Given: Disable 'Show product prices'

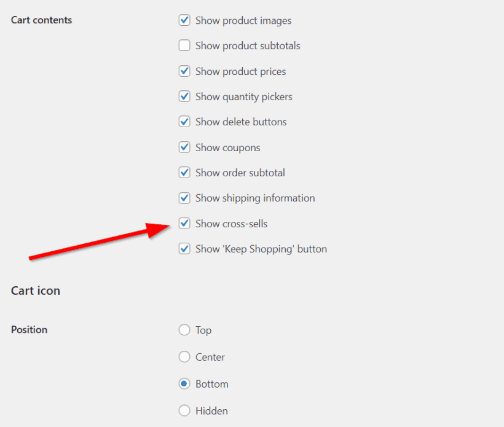Looking at the screenshot, I should 184,71.
